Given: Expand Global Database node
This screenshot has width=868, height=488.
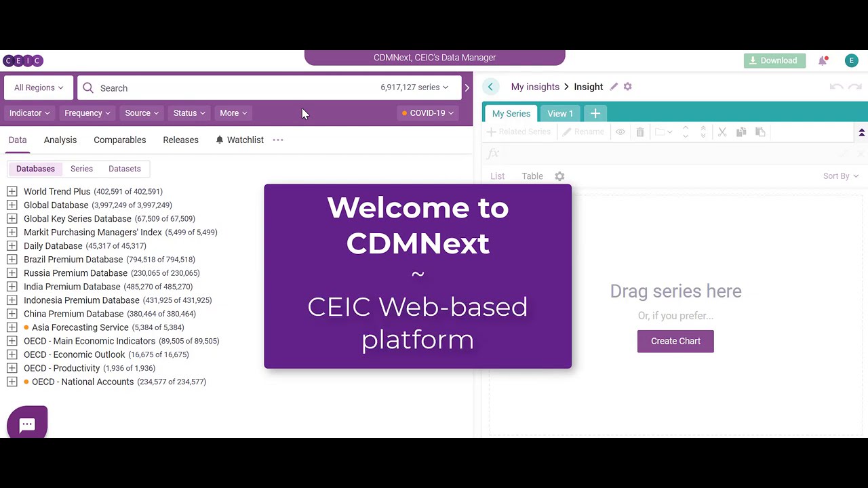Looking at the screenshot, I should coord(12,205).
